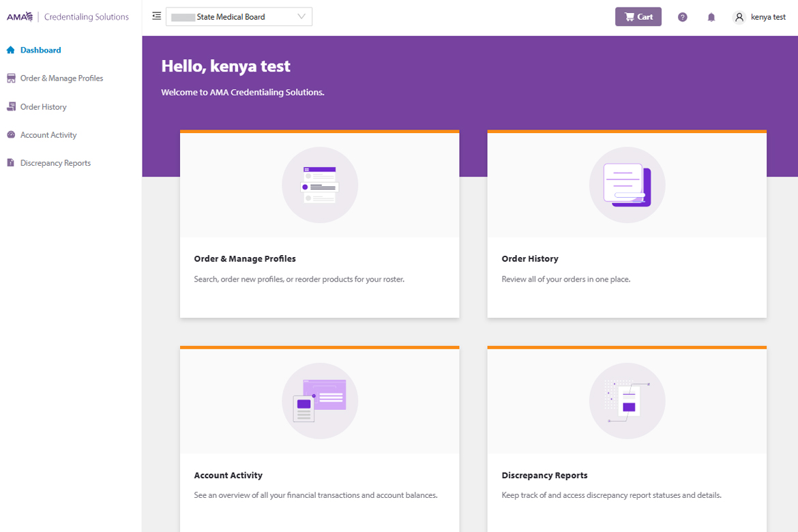Click the Dashboard home icon in the sidebar

(11, 50)
